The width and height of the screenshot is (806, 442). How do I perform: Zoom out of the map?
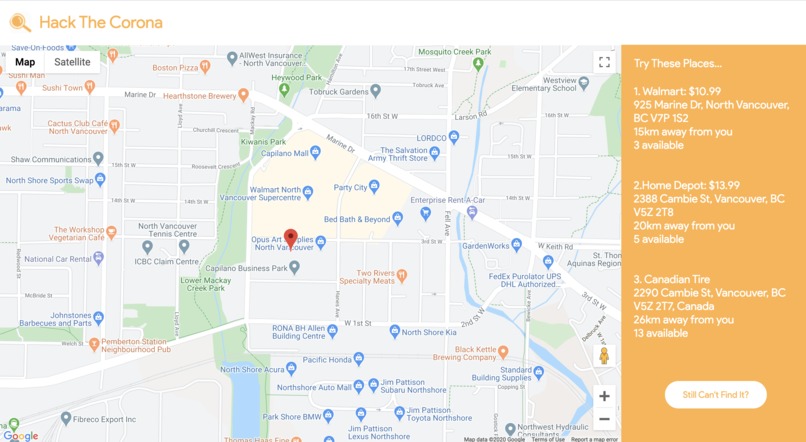pyautogui.click(x=604, y=419)
